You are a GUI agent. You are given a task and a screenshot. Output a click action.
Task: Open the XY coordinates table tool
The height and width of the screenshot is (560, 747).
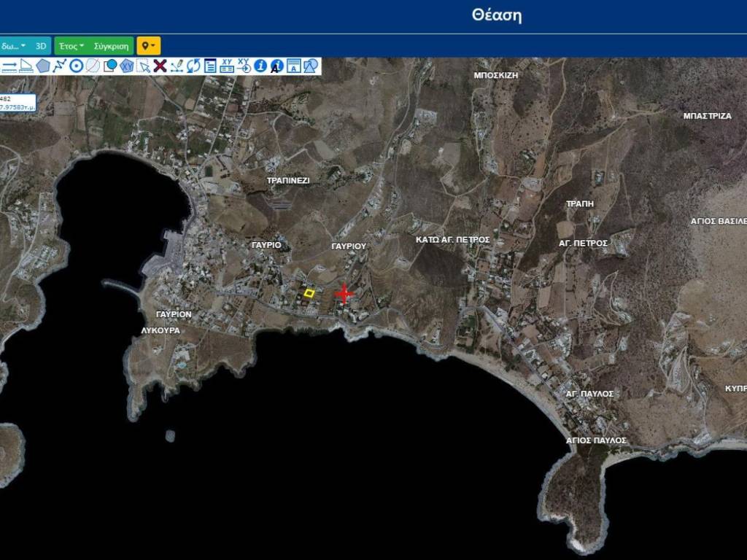pos(227,66)
